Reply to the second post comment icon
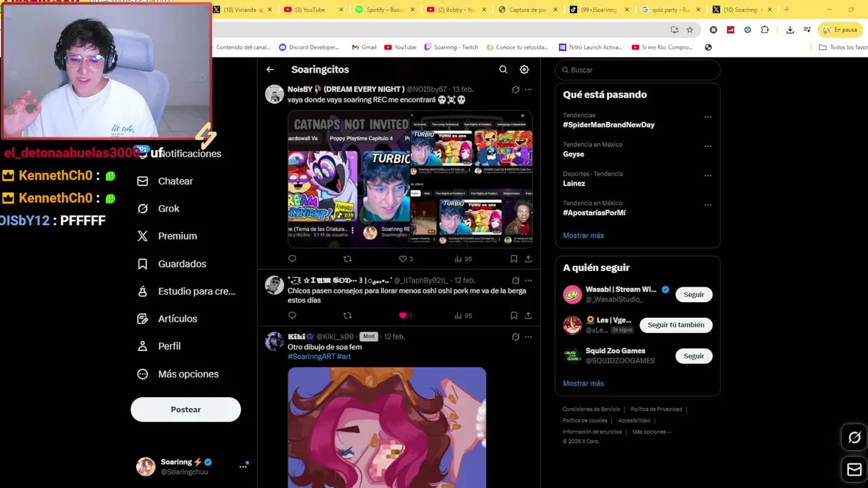The height and width of the screenshot is (488, 868). click(292, 315)
